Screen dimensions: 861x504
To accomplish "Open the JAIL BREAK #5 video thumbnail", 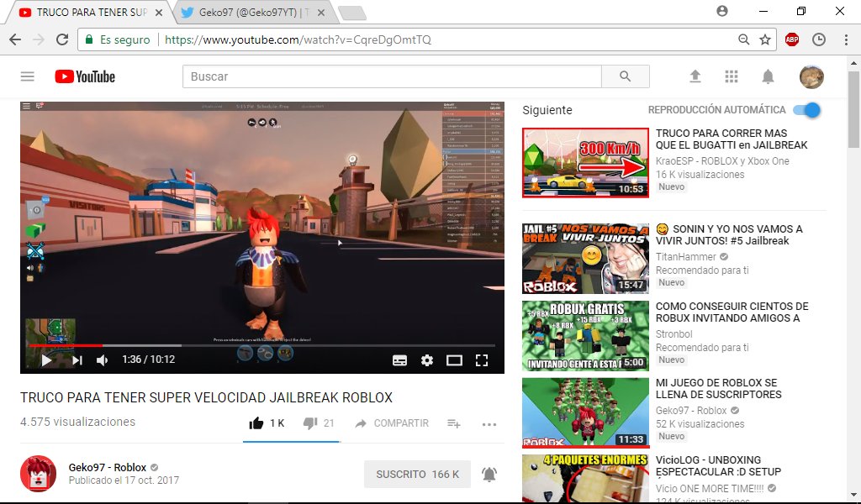I will (585, 259).
